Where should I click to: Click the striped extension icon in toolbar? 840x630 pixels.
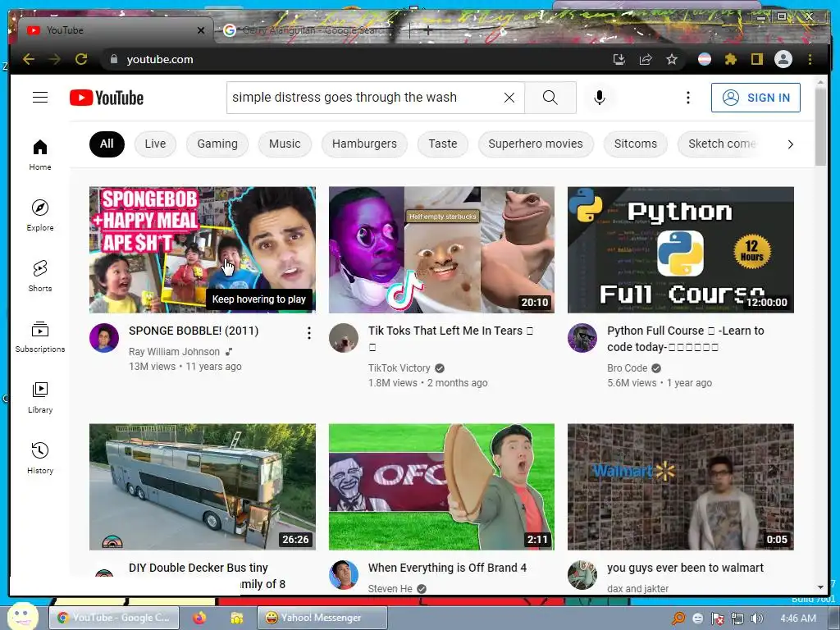click(705, 59)
